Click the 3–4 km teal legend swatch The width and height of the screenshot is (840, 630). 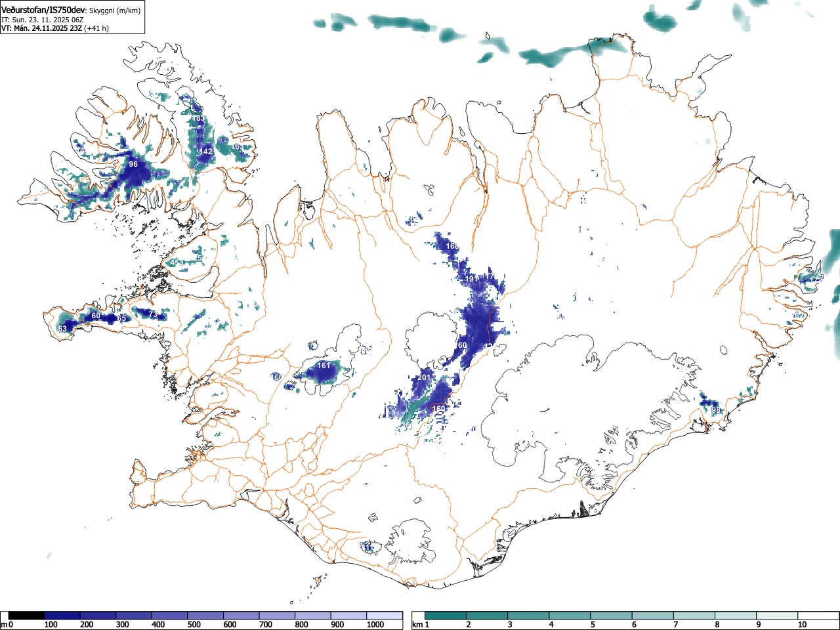(529, 616)
